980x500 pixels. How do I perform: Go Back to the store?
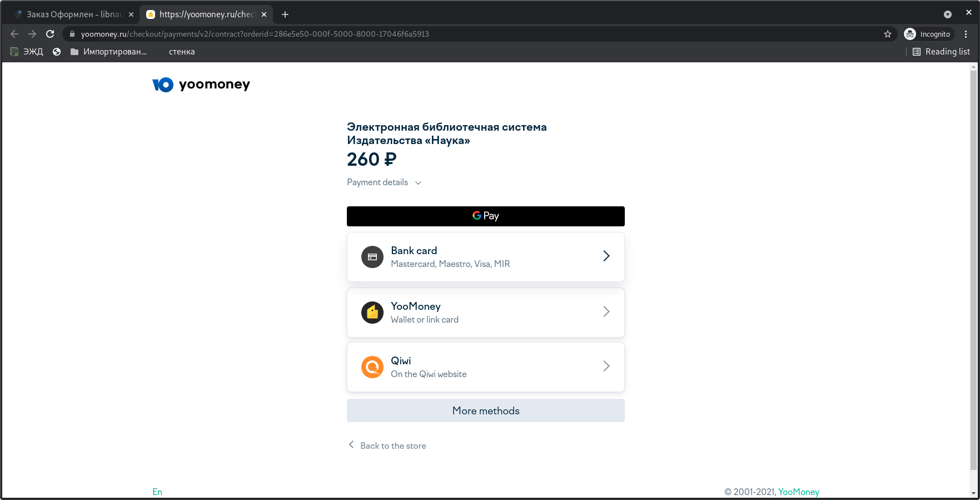[387, 445]
